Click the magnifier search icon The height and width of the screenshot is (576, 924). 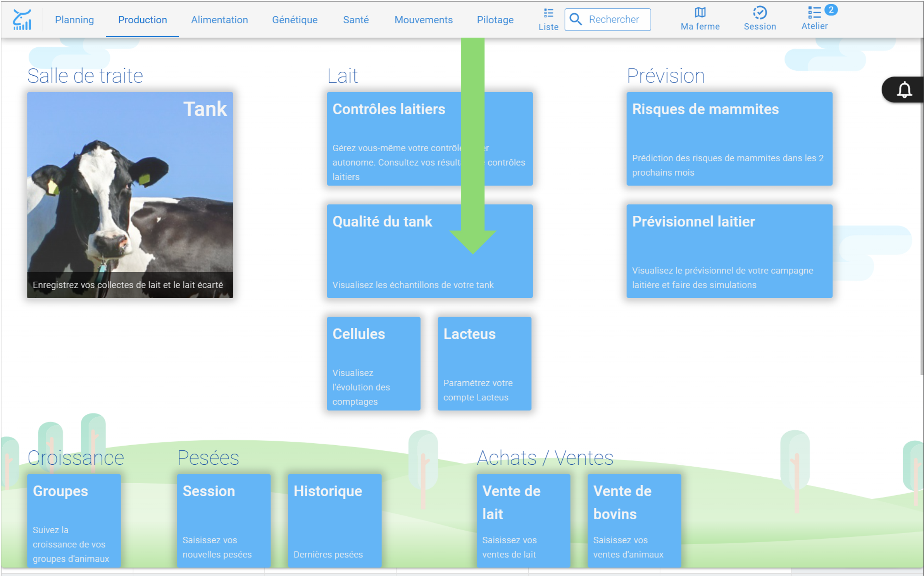576,19
